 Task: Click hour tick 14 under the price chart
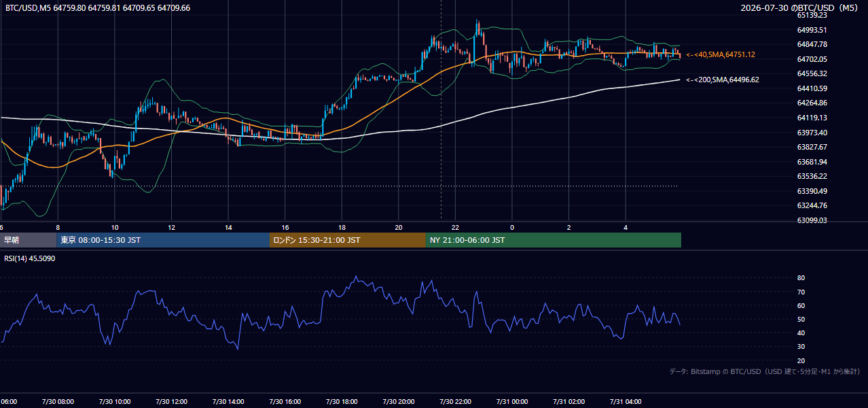tap(228, 227)
